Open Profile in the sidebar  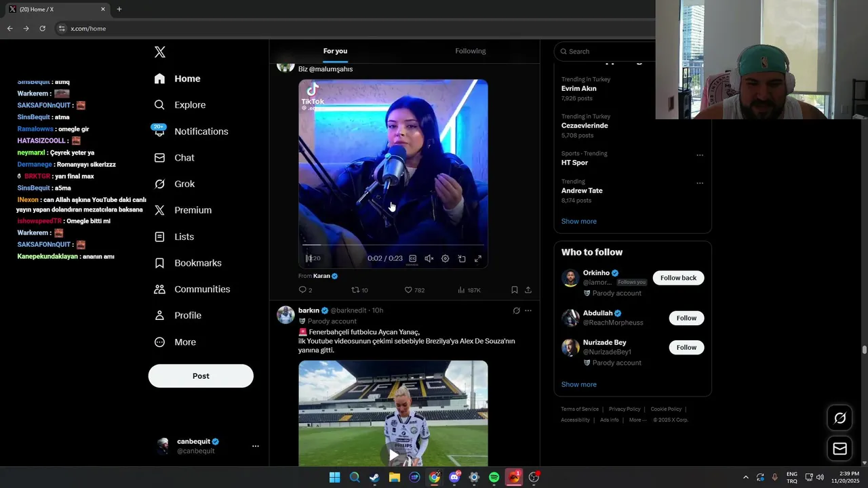(x=178, y=316)
